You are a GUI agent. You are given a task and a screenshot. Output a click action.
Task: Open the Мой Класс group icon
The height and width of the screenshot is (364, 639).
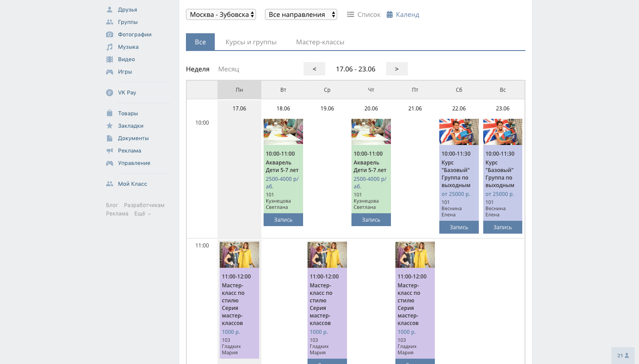pos(110,184)
